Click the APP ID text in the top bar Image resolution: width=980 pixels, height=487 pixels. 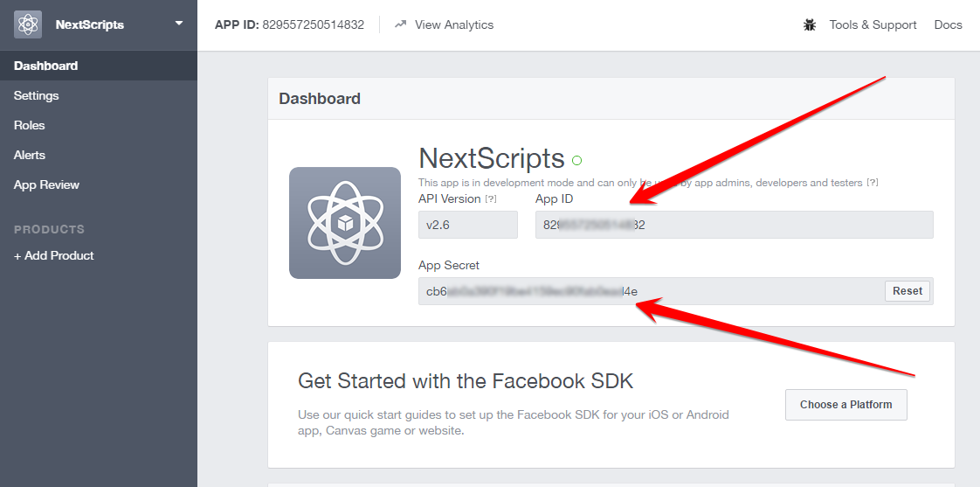[x=289, y=25]
